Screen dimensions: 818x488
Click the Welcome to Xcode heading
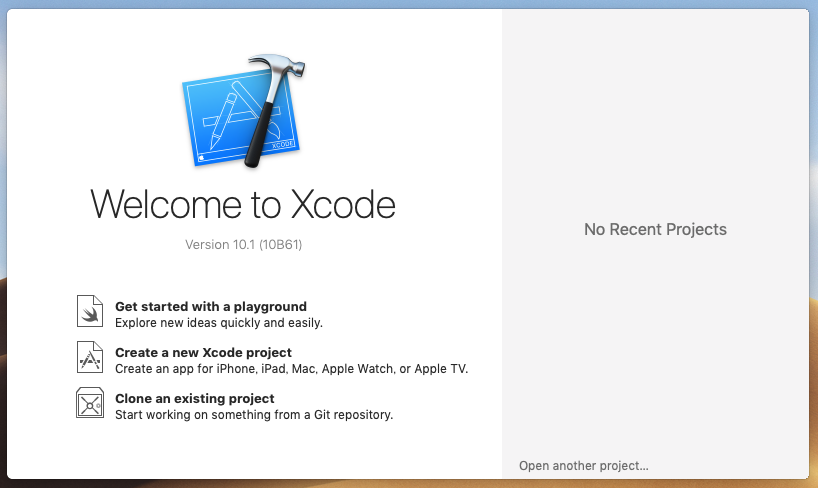(243, 204)
